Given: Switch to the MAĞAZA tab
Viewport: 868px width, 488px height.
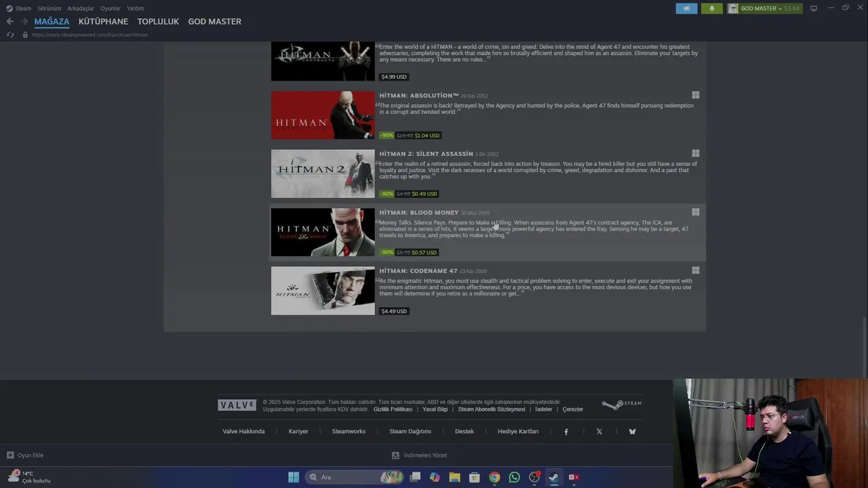Looking at the screenshot, I should pyautogui.click(x=52, y=22).
